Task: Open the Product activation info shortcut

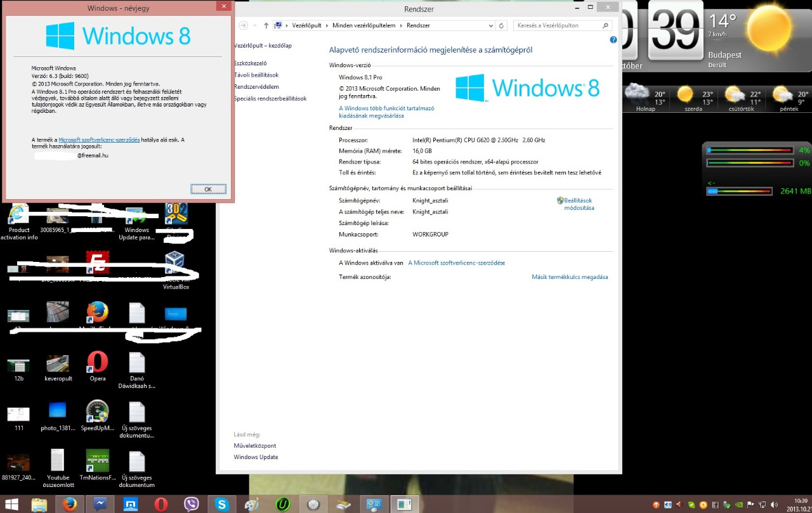Action: (19, 221)
